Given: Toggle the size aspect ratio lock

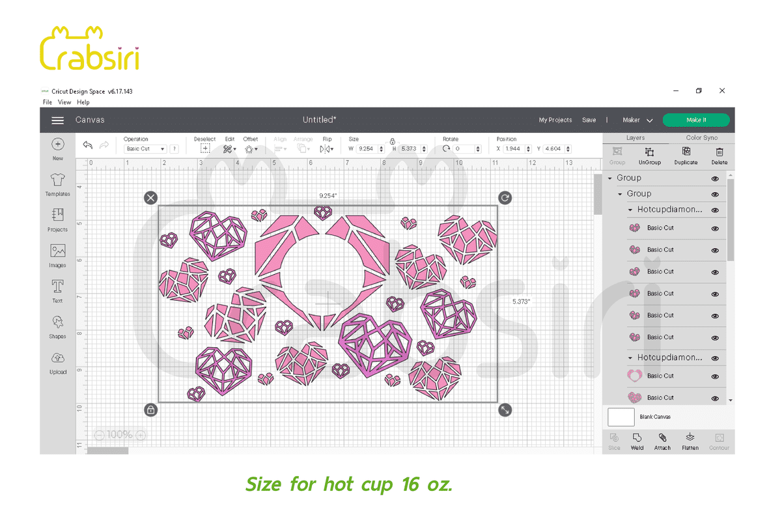Looking at the screenshot, I should (393, 141).
